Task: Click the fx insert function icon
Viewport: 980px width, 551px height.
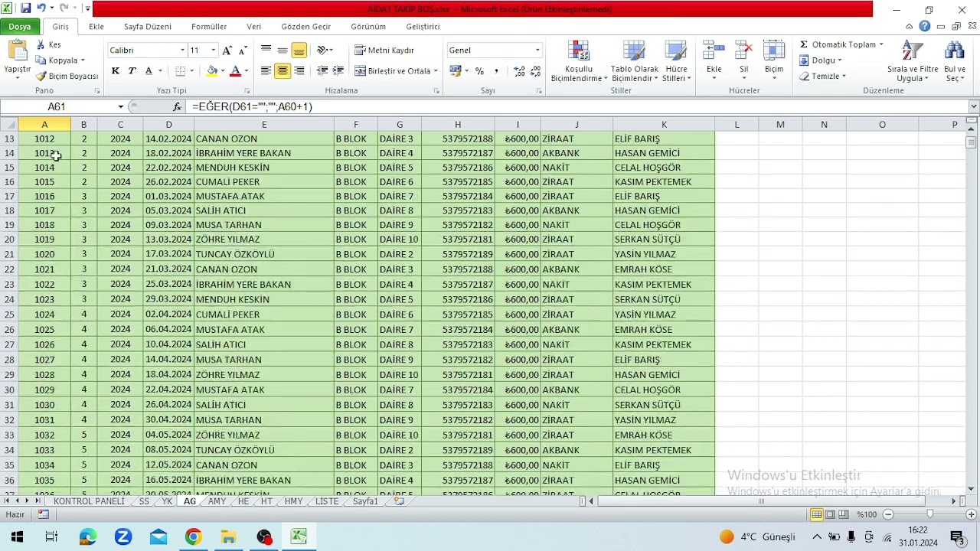Action: pyautogui.click(x=177, y=107)
